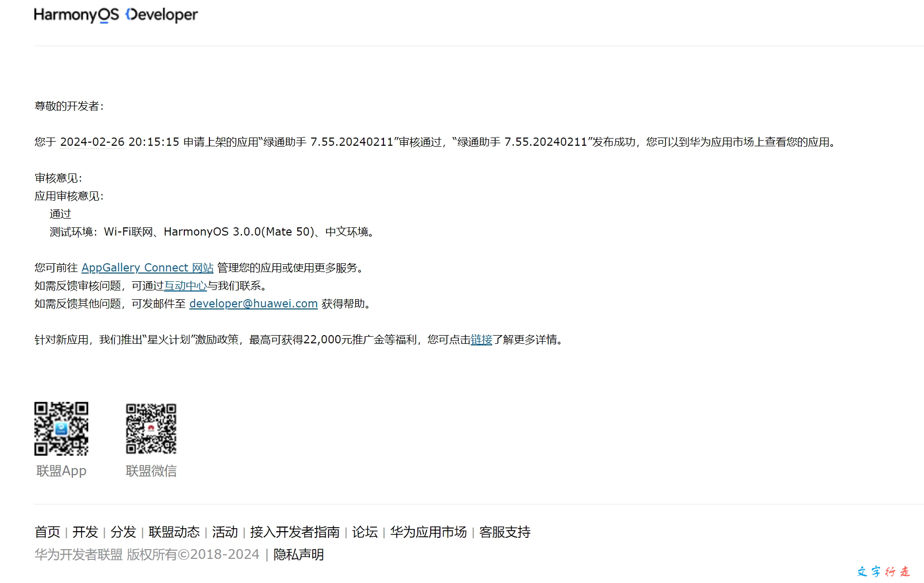This screenshot has height=583, width=924.
Task: Open 活动 in the footer navigation
Action: click(225, 532)
